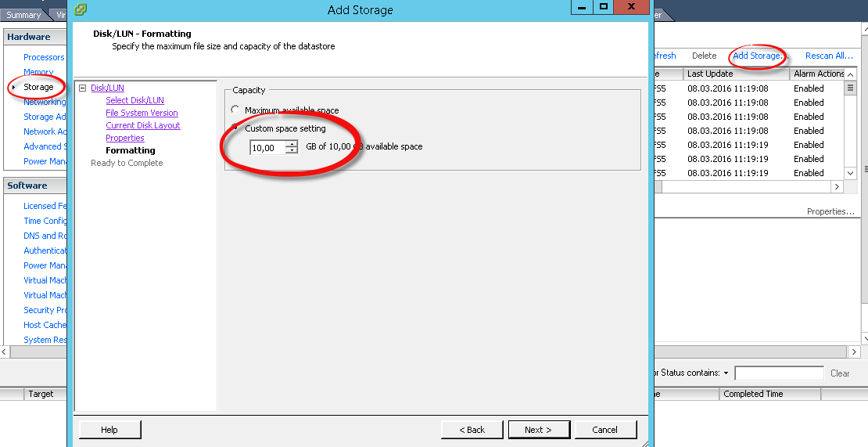Close the Add Storage dialog
This screenshot has width=868, height=447.
pos(631,7)
